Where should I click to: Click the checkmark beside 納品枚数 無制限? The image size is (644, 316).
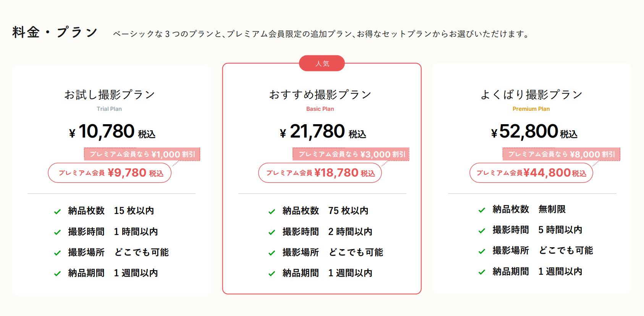pyautogui.click(x=482, y=210)
